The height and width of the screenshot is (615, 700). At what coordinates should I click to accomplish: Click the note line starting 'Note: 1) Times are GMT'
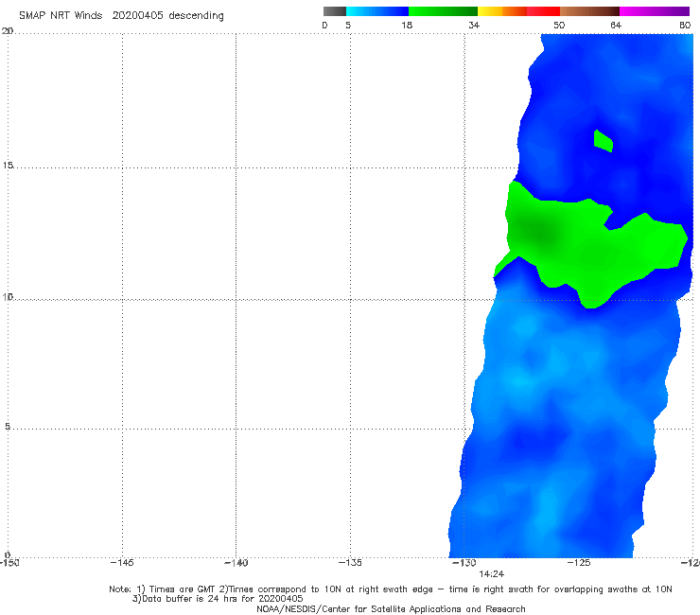(391, 589)
